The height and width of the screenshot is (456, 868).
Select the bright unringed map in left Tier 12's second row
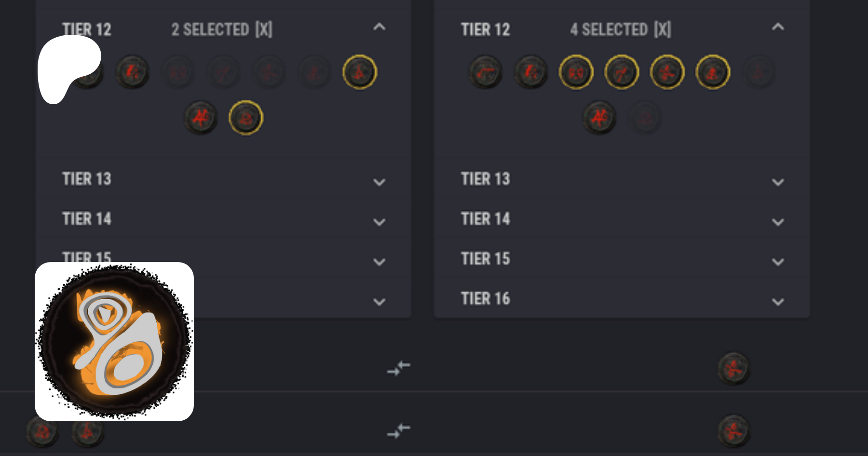pos(201,118)
